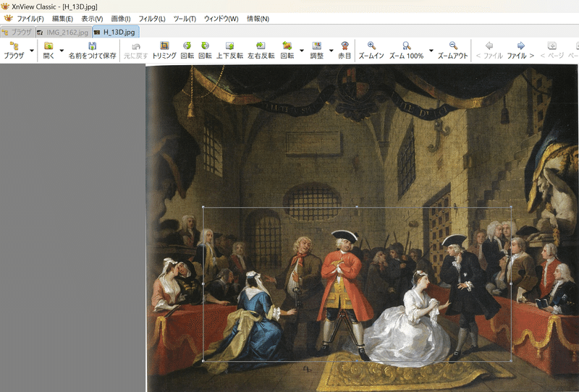Click the left-middle handle of crop selection

point(203,284)
